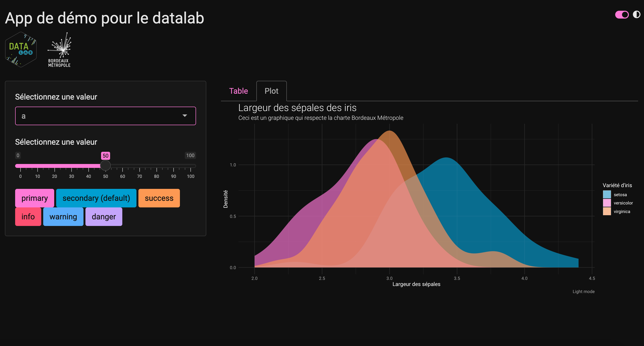644x346 pixels.
Task: Click the setosa legend color swatch
Action: point(607,195)
